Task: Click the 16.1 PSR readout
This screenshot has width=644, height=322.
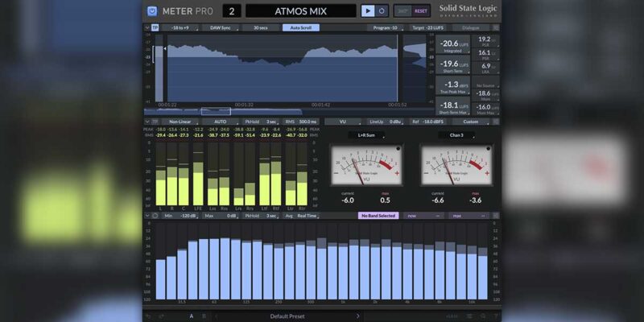Action: (x=485, y=55)
